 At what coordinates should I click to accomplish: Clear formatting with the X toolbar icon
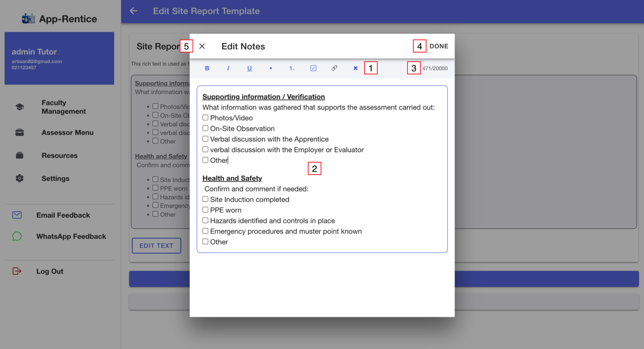(x=355, y=68)
